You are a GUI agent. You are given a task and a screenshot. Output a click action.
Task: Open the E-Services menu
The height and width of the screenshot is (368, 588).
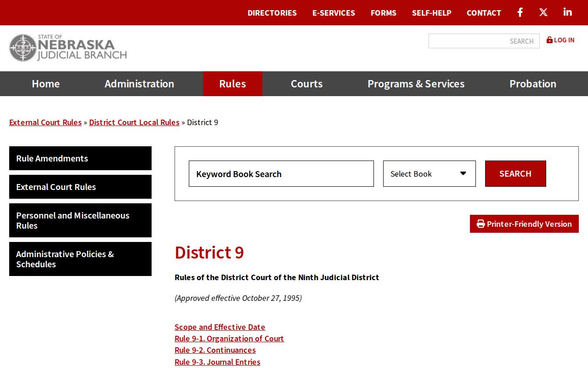click(334, 13)
